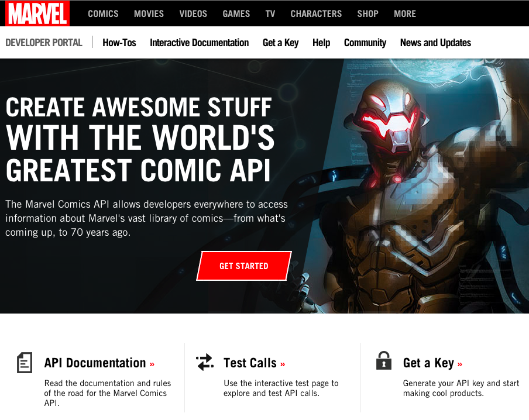Image resolution: width=529 pixels, height=420 pixels.
Task: Expand the More menu
Action: point(405,14)
